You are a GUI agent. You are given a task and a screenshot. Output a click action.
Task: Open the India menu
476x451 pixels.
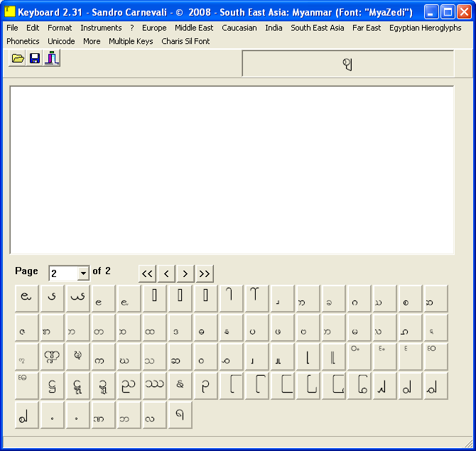tap(274, 28)
